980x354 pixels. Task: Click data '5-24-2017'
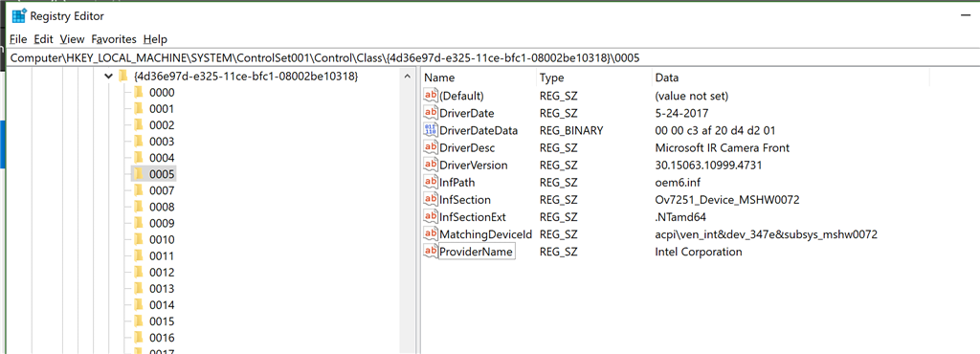click(x=681, y=113)
